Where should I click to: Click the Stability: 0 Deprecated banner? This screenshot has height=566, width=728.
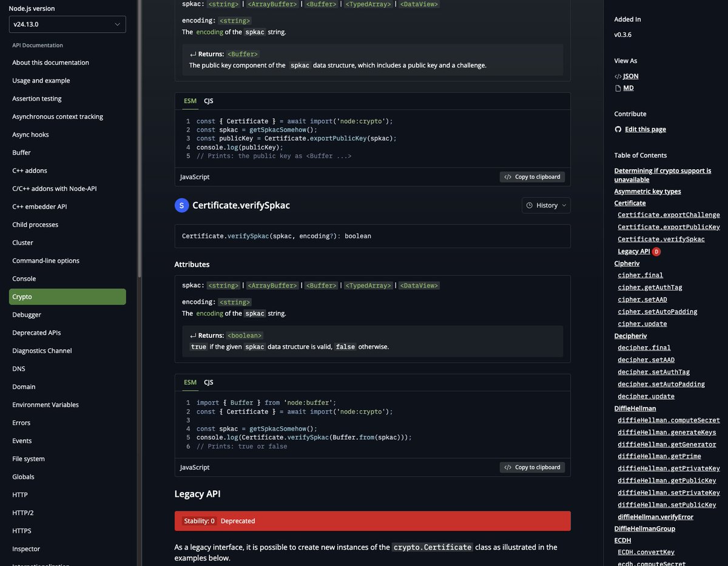(x=372, y=521)
